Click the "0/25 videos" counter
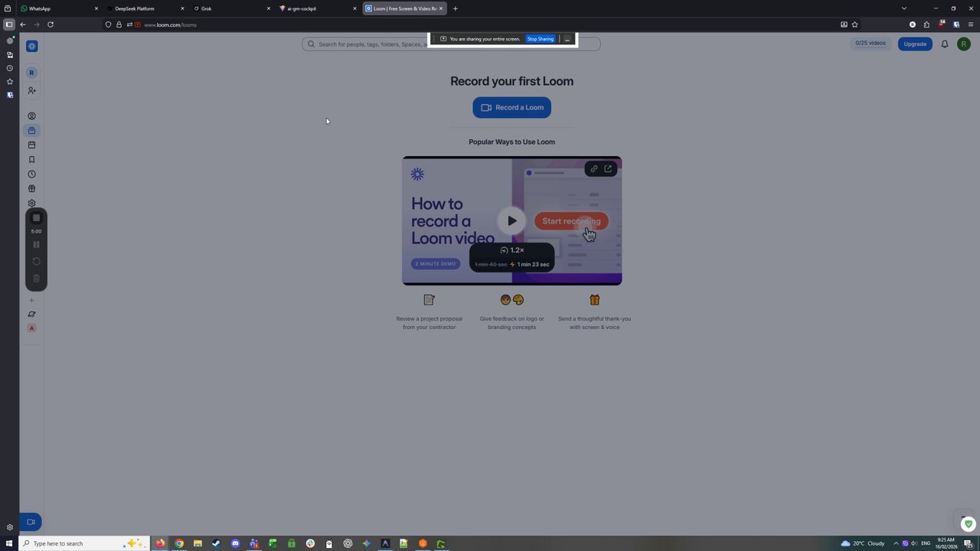The image size is (980, 551). [x=871, y=44]
